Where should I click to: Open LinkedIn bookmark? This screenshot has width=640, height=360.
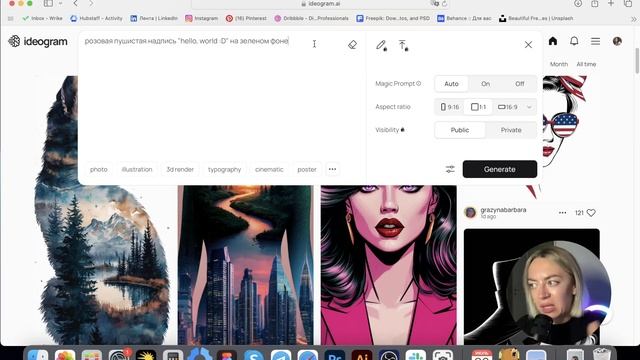coord(154,18)
